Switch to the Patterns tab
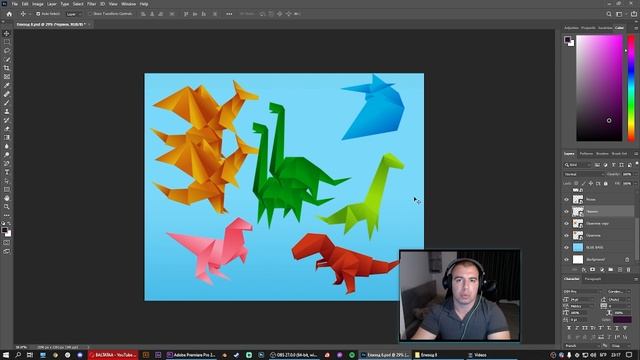The image size is (640, 360). 586,154
